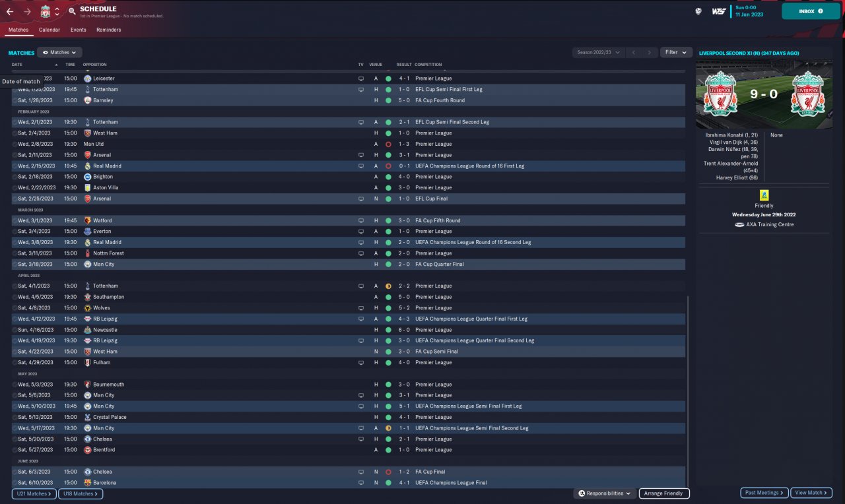This screenshot has width=845, height=504.
Task: Click the RB Leipzig crest in the 4/12/2023 row
Action: point(87,319)
